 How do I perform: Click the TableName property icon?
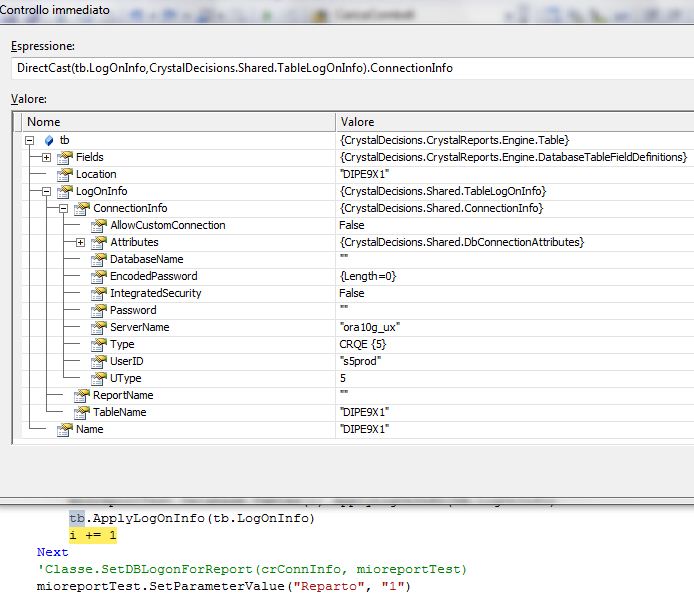click(82, 412)
